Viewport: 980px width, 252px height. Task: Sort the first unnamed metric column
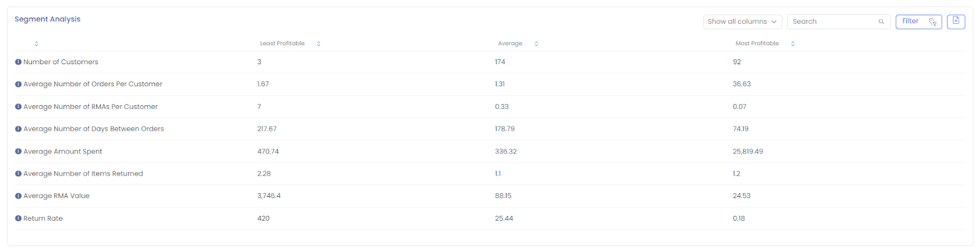pyautogui.click(x=36, y=43)
